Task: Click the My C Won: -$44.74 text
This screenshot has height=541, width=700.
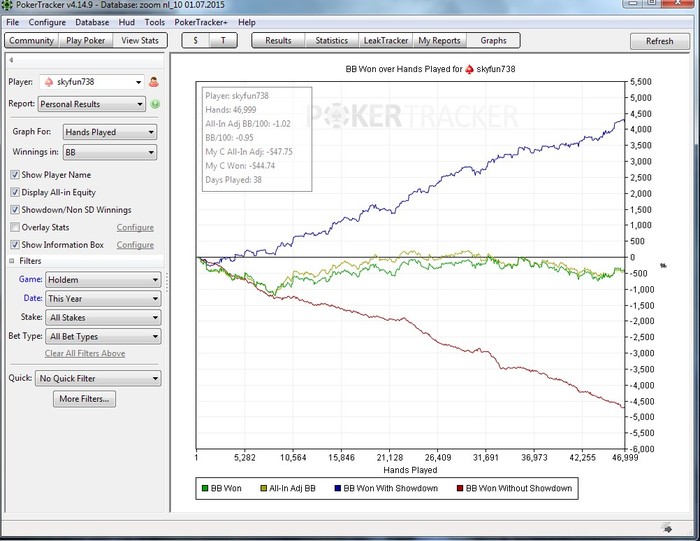Action: pos(240,166)
